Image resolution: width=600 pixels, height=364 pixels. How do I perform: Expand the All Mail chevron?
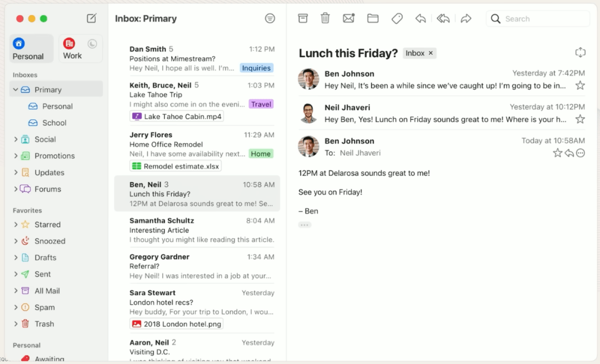click(16, 291)
